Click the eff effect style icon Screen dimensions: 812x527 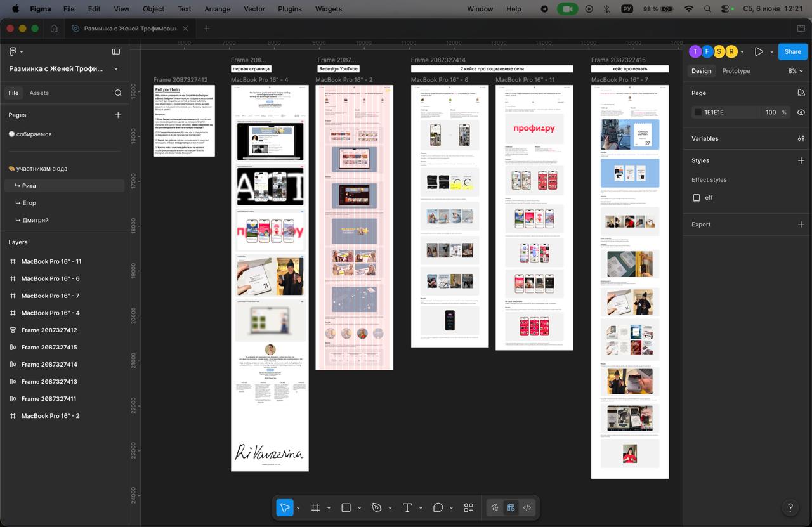[697, 198]
